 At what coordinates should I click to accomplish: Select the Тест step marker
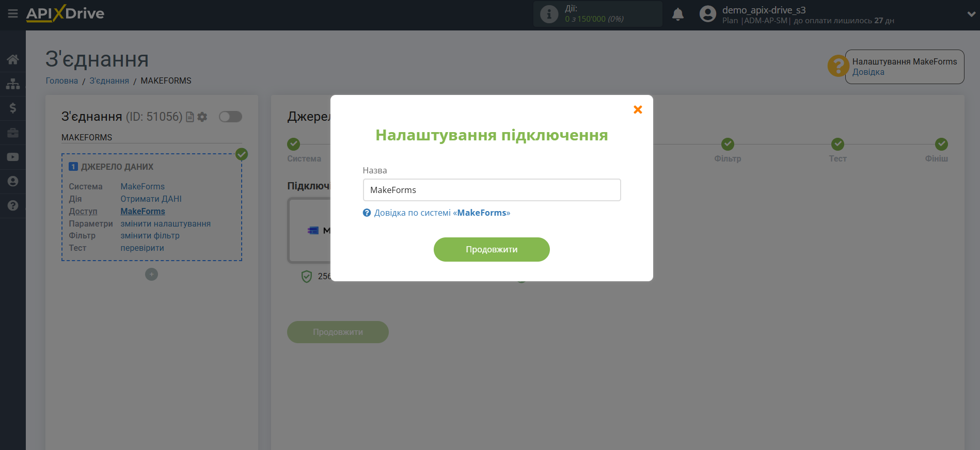click(x=837, y=144)
